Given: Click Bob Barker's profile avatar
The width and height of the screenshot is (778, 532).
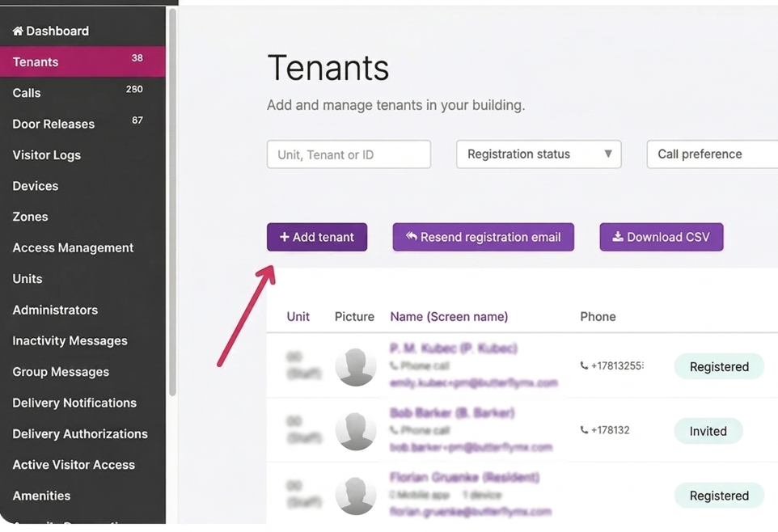Looking at the screenshot, I should click(x=356, y=430).
